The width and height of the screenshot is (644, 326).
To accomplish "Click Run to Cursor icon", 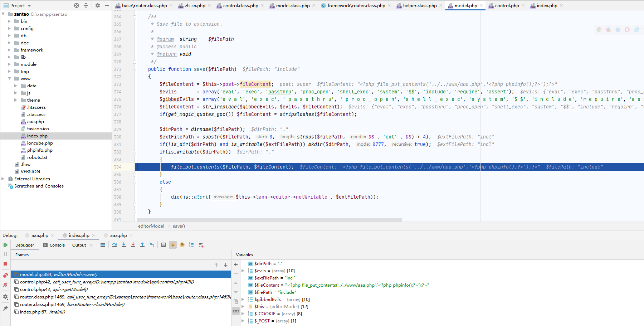I will pos(152,245).
